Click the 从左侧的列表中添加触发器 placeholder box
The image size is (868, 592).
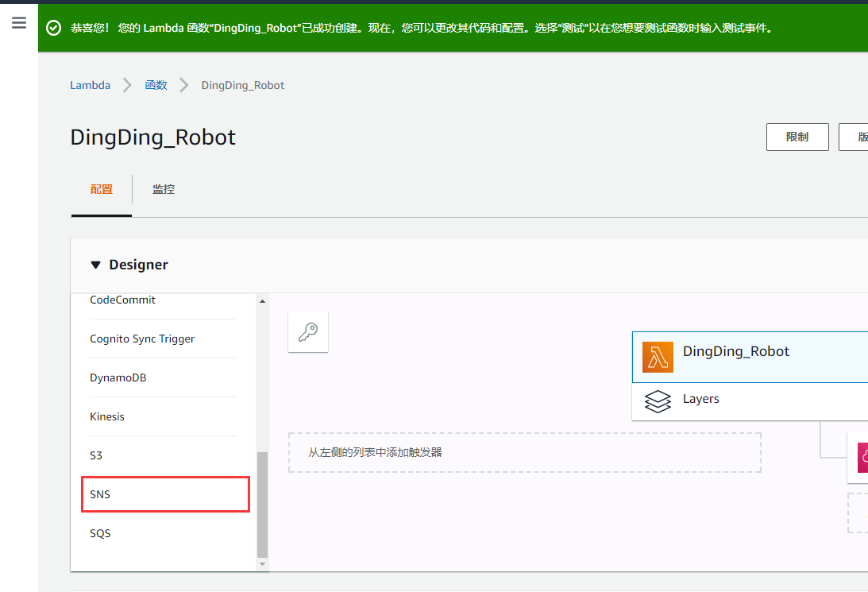[525, 452]
